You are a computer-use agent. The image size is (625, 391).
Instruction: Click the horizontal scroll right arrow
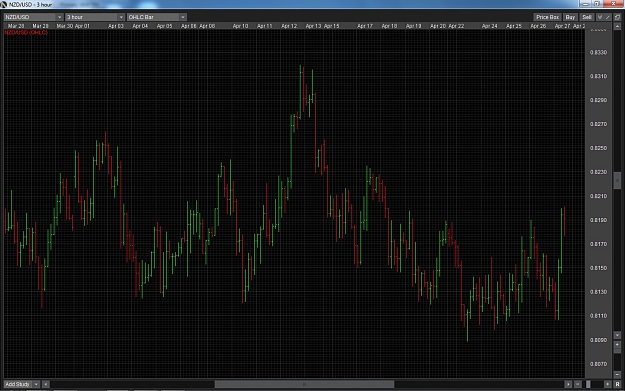pos(568,384)
